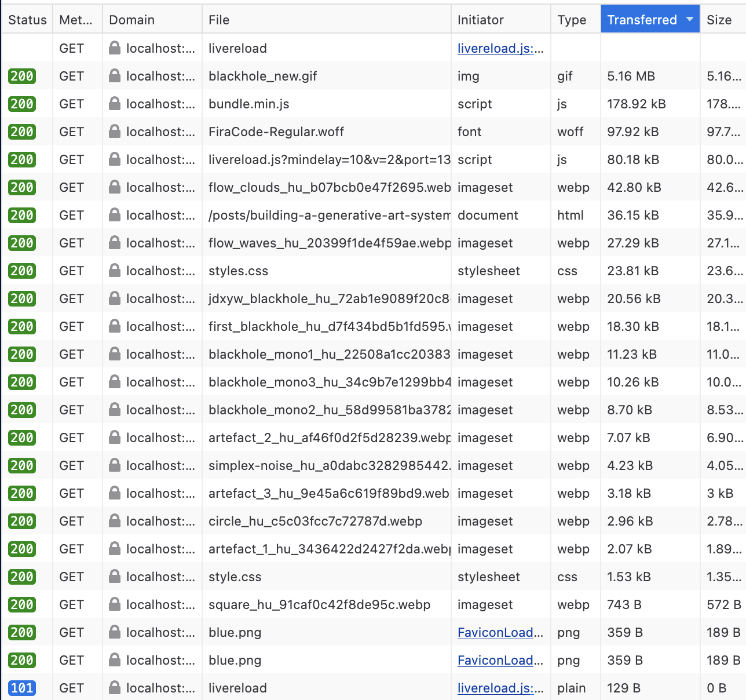The height and width of the screenshot is (700, 746).
Task: Click the Domain column header
Action: tap(131, 20)
